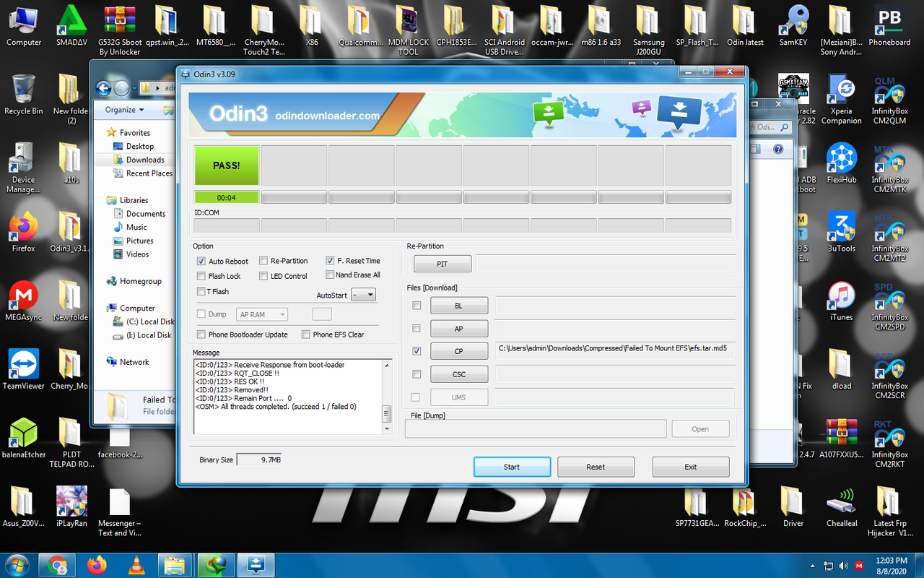
Task: Open the Phoneboard desktop icon
Action: pos(889,27)
